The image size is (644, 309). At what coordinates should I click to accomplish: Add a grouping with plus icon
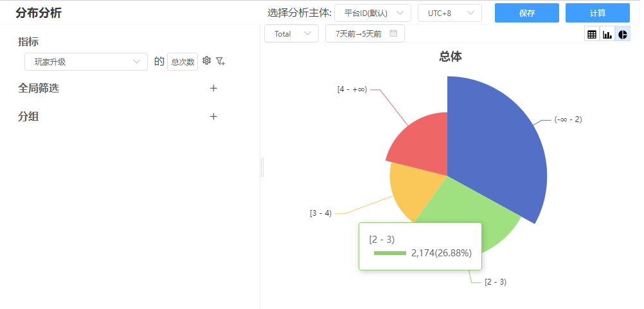pos(213,116)
